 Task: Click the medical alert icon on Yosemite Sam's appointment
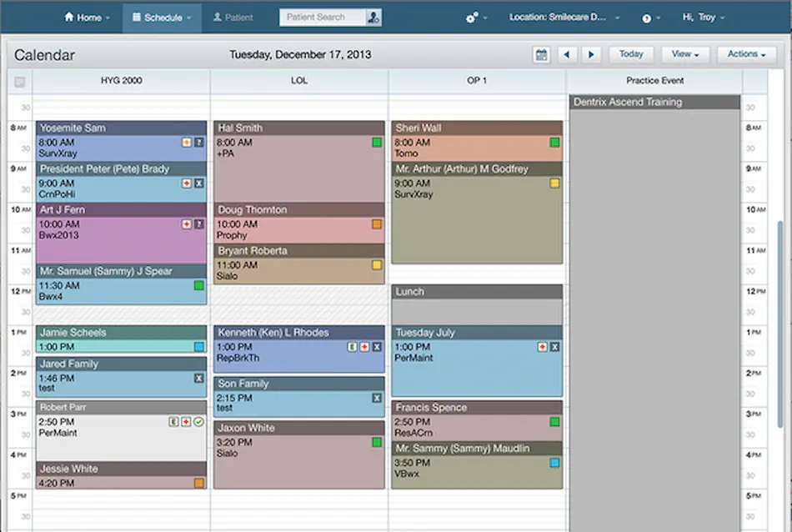(x=187, y=142)
